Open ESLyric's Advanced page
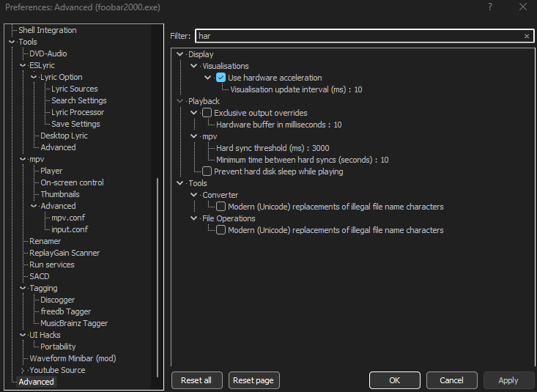Viewport: 537px width, 392px height. point(58,147)
